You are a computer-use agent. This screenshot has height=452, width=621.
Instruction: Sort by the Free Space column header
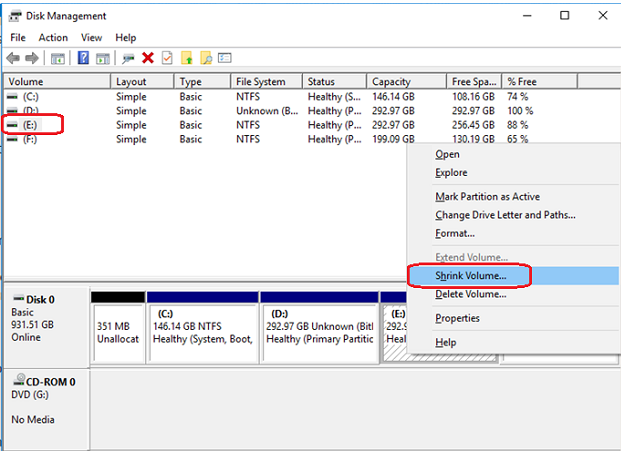coord(474,82)
